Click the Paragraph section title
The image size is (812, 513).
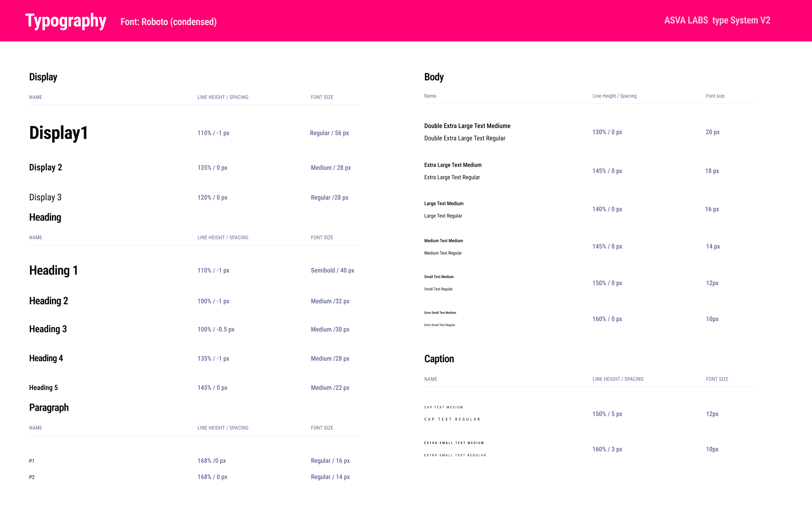pyautogui.click(x=49, y=408)
